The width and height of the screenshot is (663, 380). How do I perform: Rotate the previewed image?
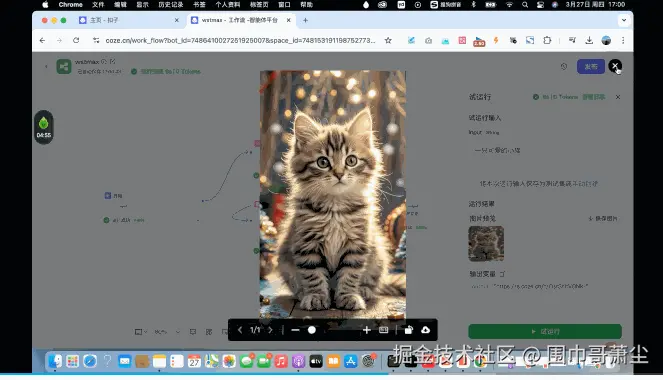(408, 330)
